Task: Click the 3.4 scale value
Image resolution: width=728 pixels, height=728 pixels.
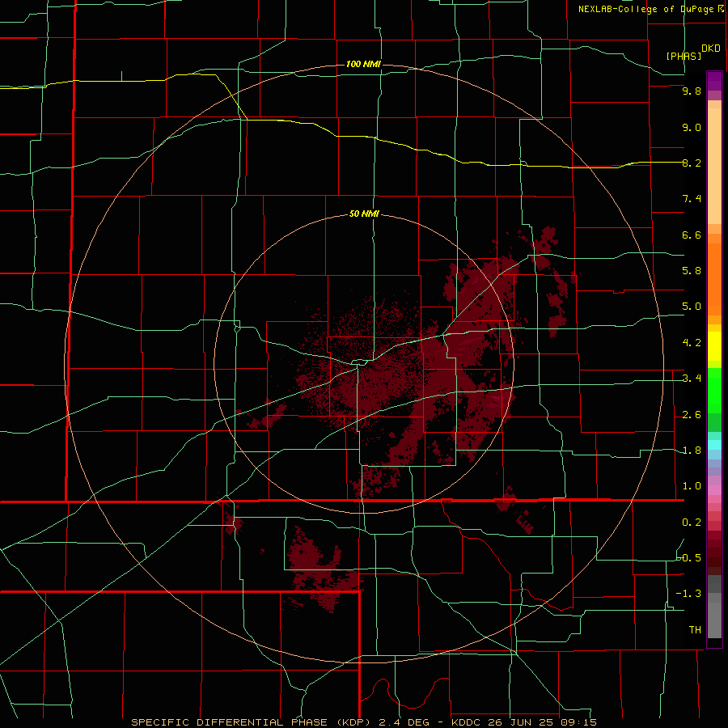Action: click(692, 379)
